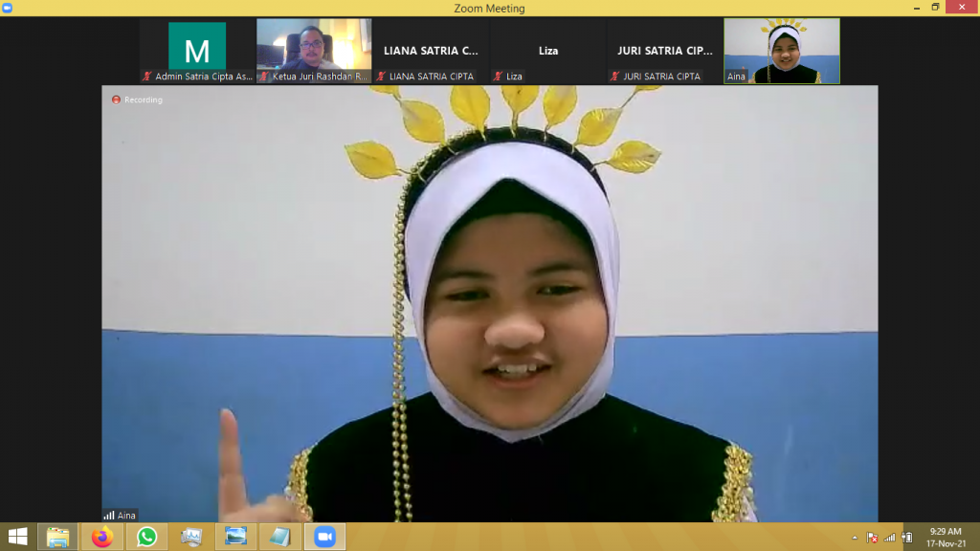The height and width of the screenshot is (551, 980).
Task: Click the Zoom Meeting title bar text
Action: 490,7
